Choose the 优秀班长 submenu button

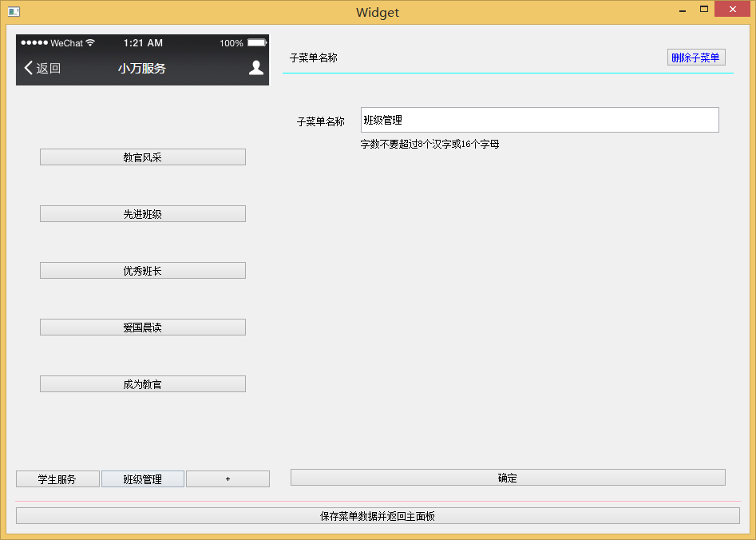143,271
